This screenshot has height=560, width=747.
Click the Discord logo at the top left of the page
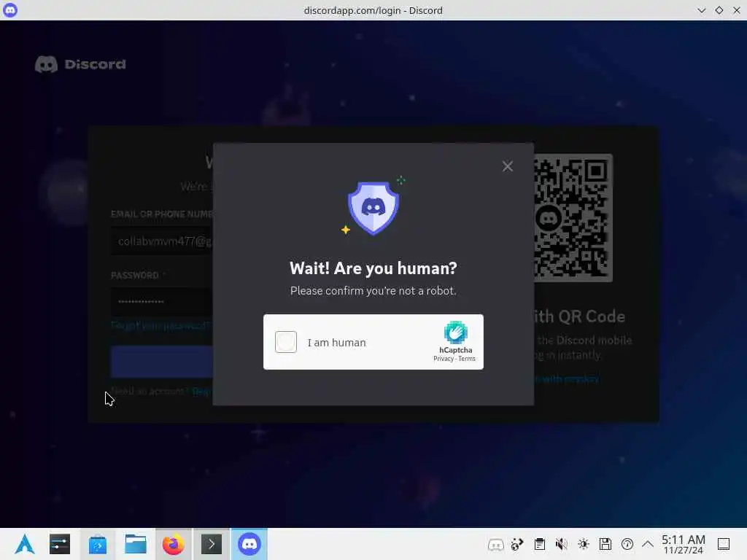80,64
